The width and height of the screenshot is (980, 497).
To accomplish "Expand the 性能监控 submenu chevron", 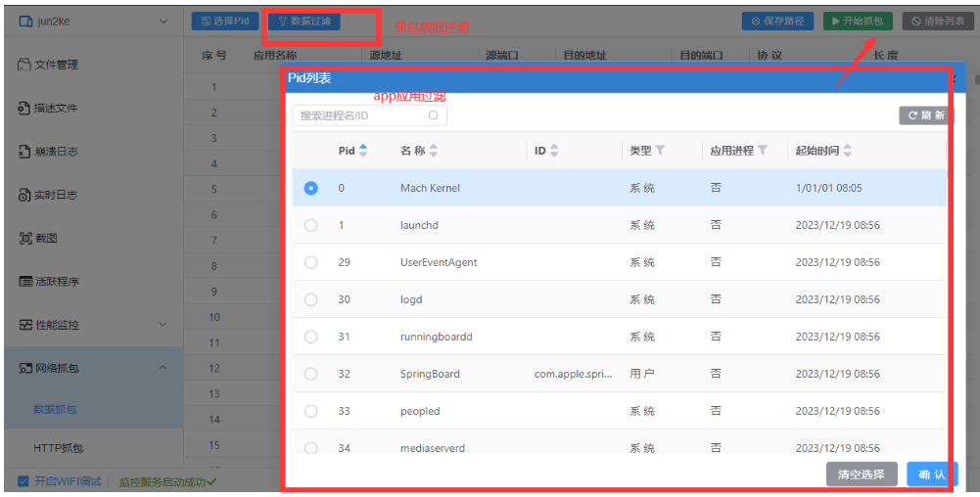I will point(163,325).
